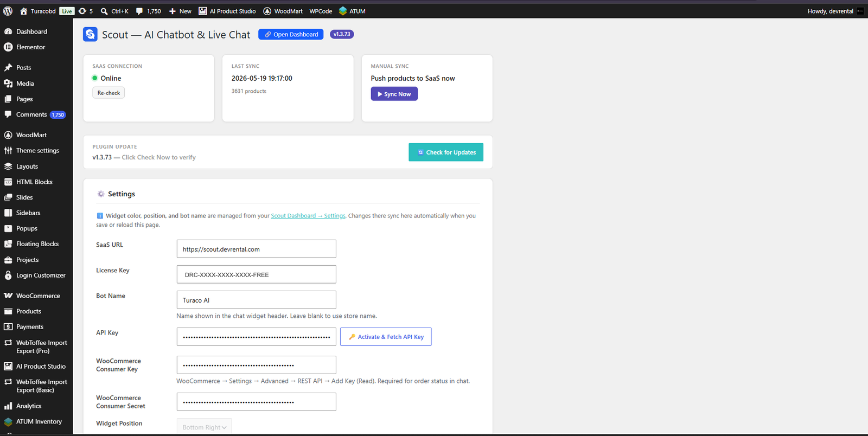
Task: Open WebToffee Import Export (Basic) menu
Action: (x=36, y=386)
